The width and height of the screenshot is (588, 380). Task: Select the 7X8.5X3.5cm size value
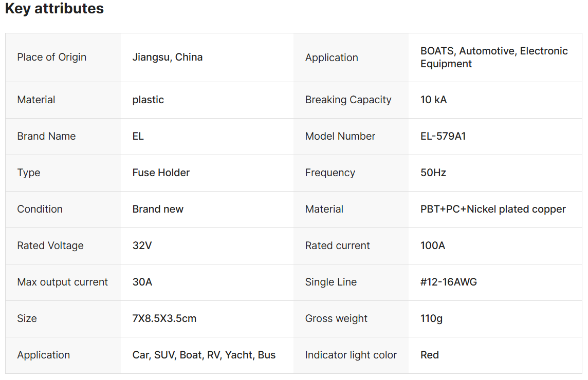coord(164,318)
